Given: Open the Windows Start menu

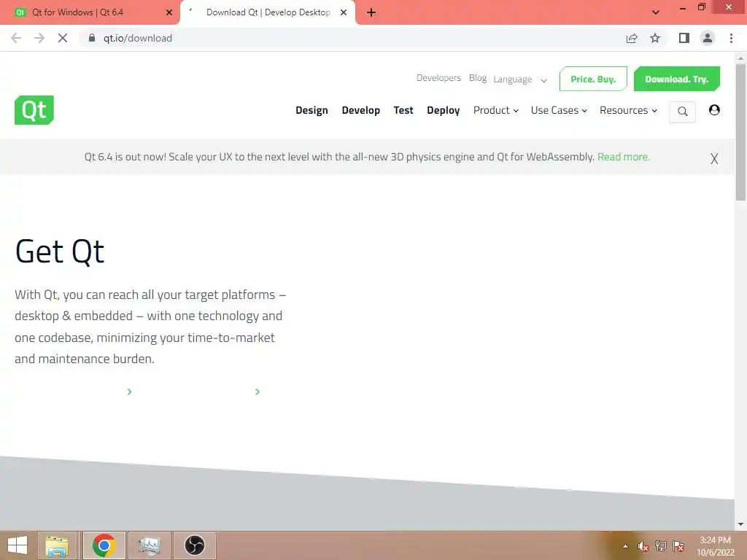Looking at the screenshot, I should point(18,545).
